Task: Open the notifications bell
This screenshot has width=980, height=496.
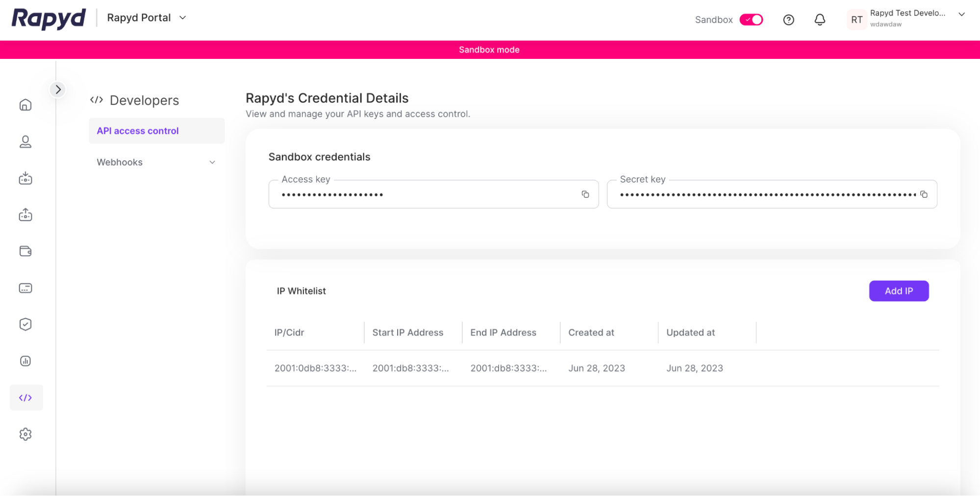Action: coord(820,20)
